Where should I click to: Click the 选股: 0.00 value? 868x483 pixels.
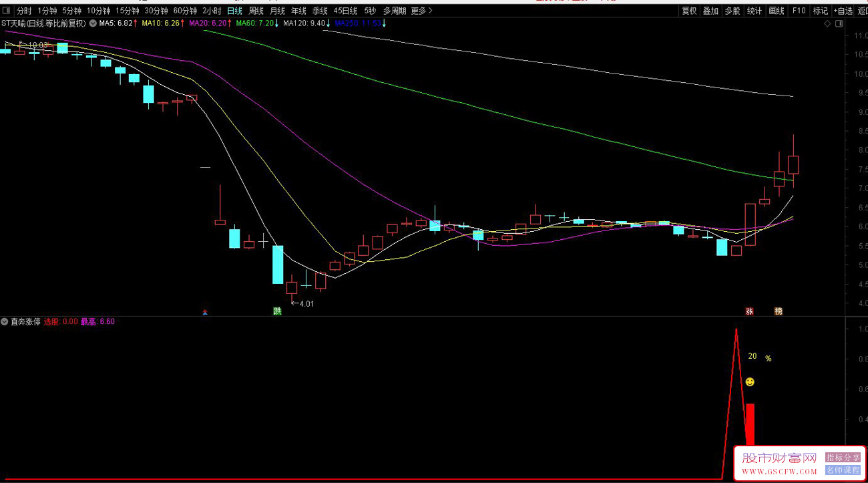click(61, 321)
